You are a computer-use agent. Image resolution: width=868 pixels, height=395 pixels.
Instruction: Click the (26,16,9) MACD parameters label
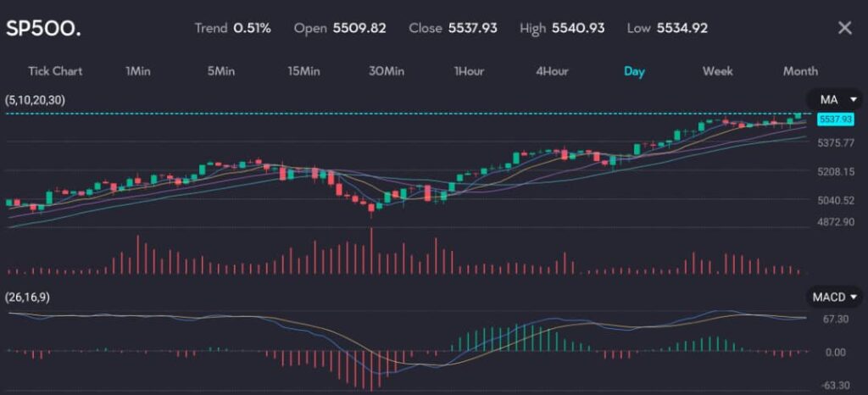coord(29,297)
